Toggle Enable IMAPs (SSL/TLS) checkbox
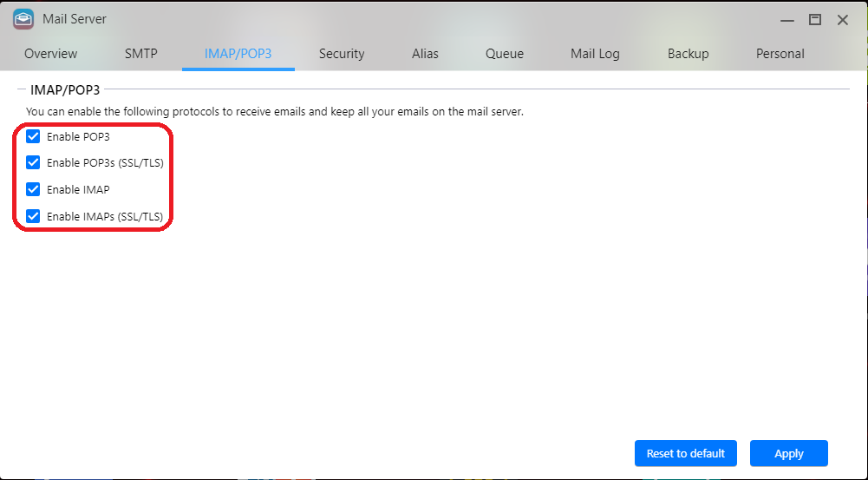868x480 pixels. (x=33, y=216)
